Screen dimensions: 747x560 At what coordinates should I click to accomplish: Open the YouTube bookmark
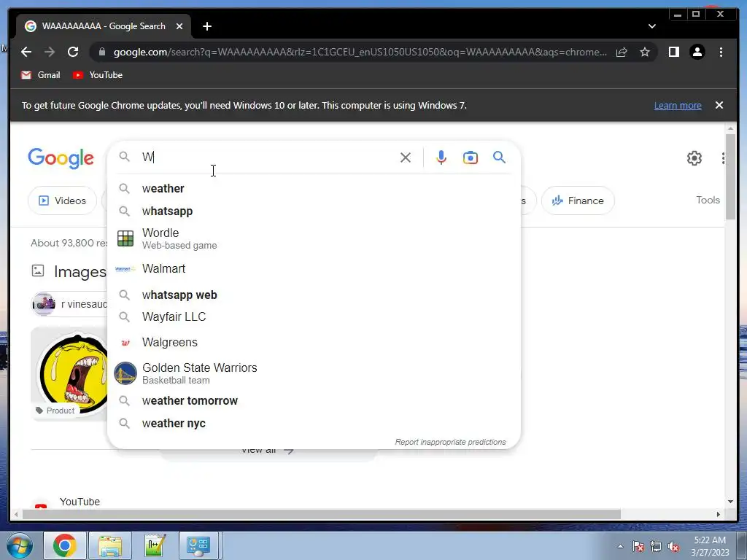[98, 75]
